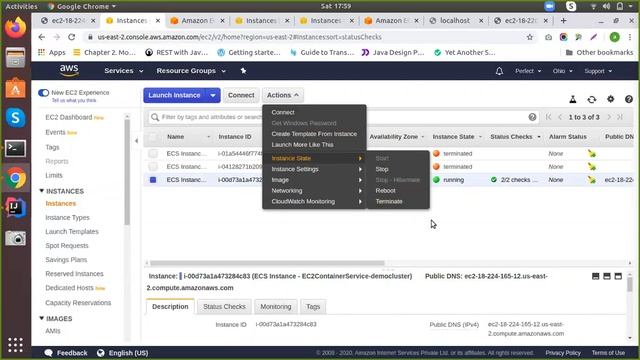Click the Actions button
The image size is (640, 360).
tap(282, 95)
